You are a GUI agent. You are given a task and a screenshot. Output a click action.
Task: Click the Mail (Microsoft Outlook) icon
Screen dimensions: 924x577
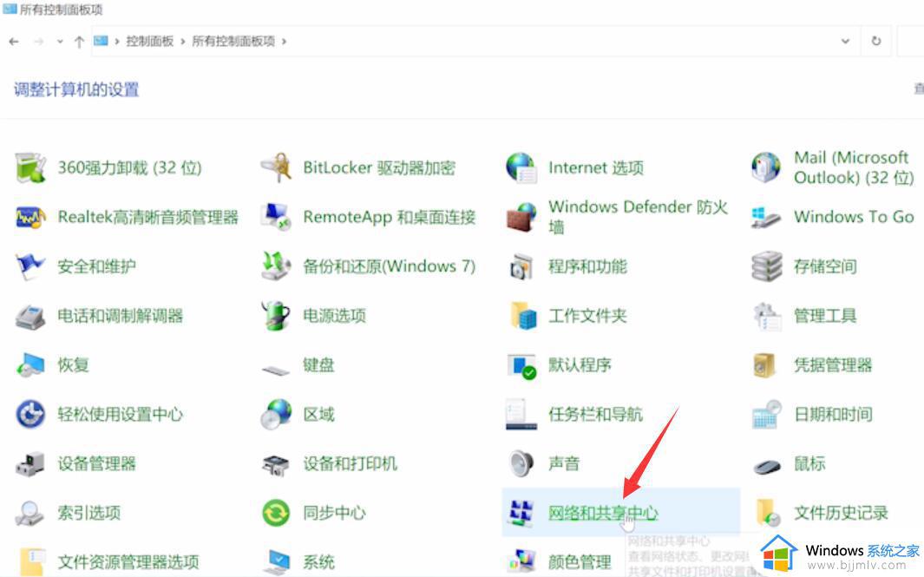767,168
